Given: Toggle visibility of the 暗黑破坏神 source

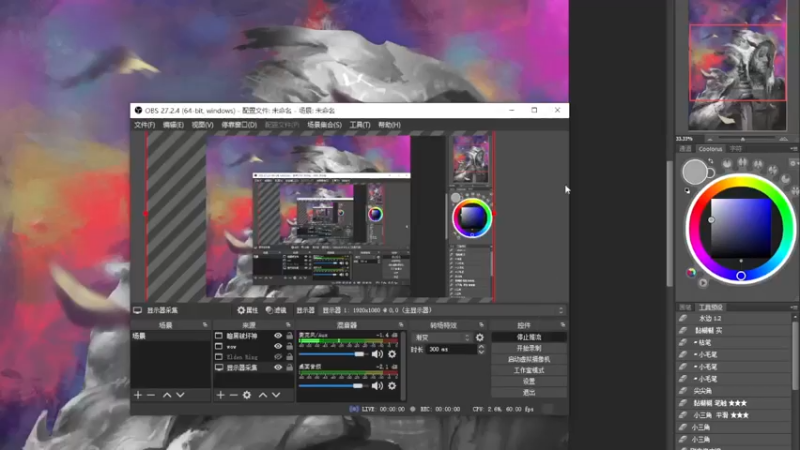Looking at the screenshot, I should [278, 336].
